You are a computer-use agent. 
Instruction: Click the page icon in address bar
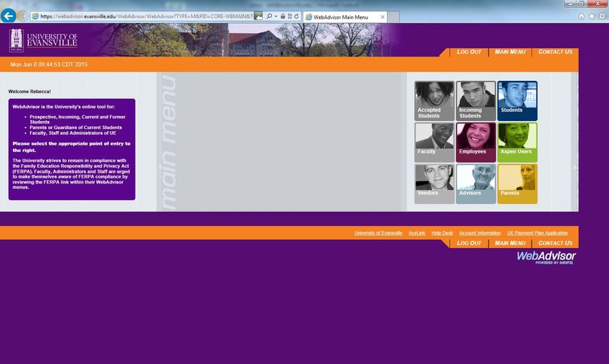[x=35, y=16]
